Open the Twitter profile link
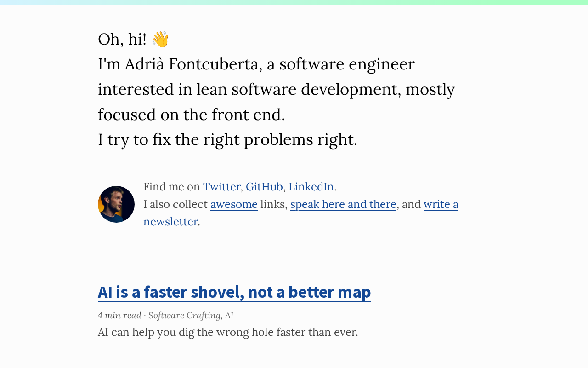Viewport: 588px width, 368px height. click(x=221, y=187)
